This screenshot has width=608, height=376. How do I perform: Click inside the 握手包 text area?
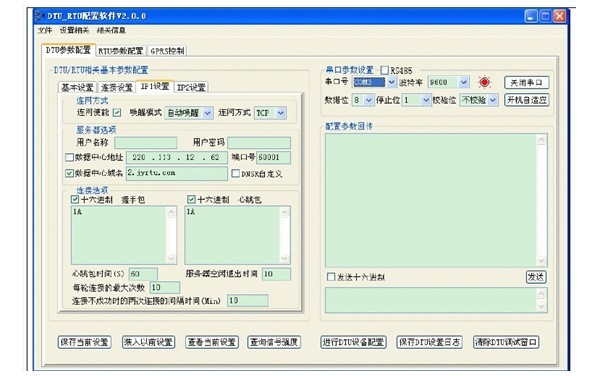coord(119,235)
